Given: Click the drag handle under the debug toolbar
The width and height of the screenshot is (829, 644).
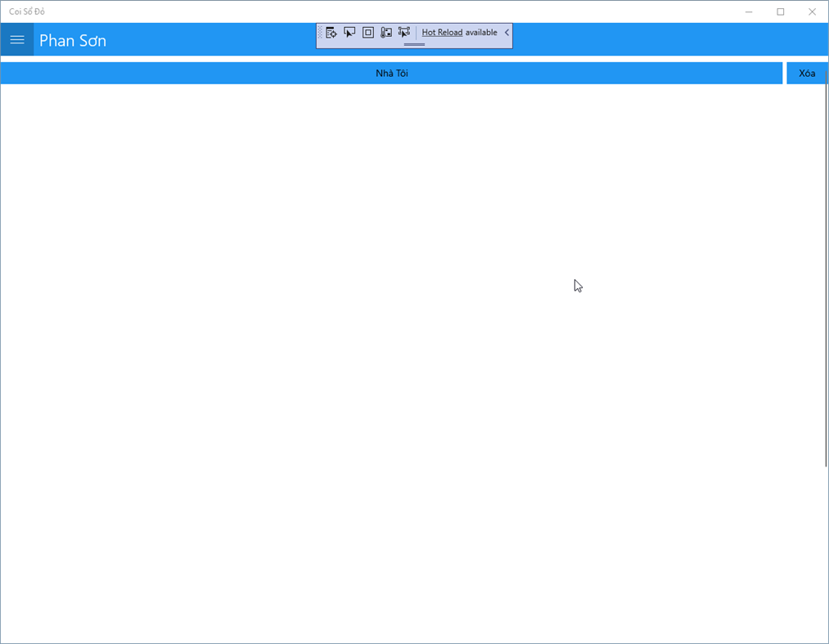Looking at the screenshot, I should tap(415, 43).
